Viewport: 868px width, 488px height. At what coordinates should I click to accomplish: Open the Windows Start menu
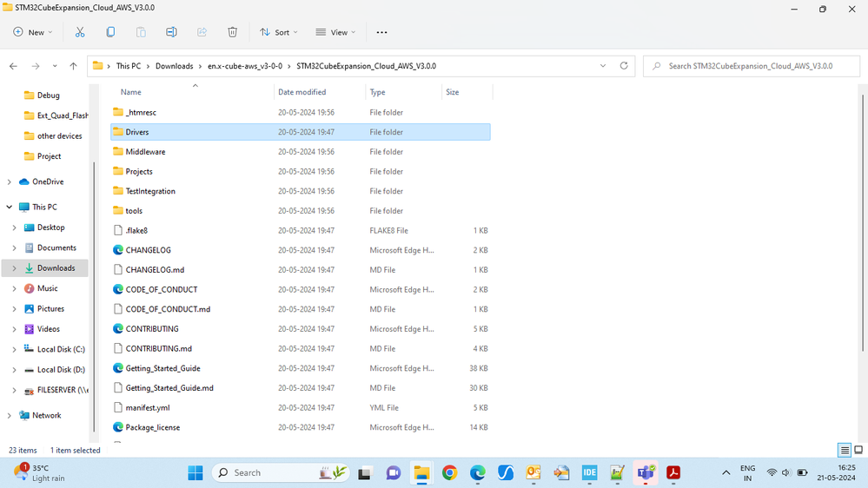click(x=195, y=472)
